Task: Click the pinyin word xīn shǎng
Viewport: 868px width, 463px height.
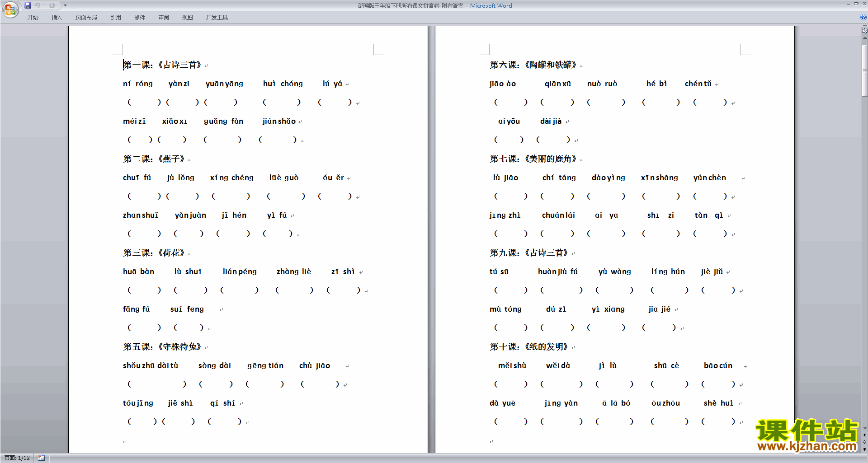Action: (659, 178)
